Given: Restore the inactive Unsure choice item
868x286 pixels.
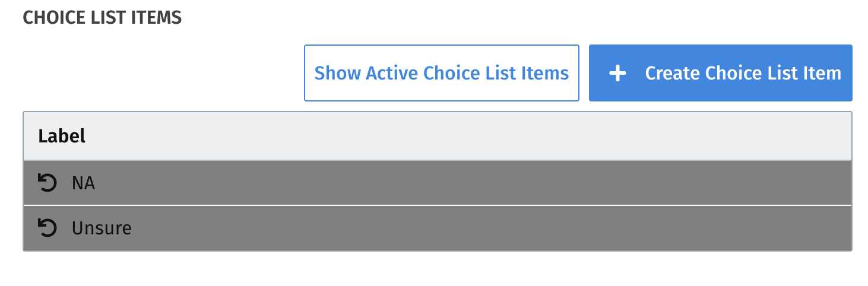Looking at the screenshot, I should click(47, 228).
